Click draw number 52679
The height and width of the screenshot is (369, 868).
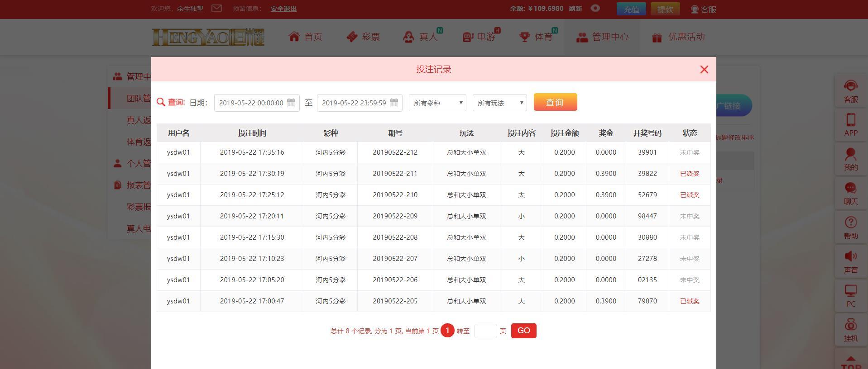pyautogui.click(x=647, y=195)
